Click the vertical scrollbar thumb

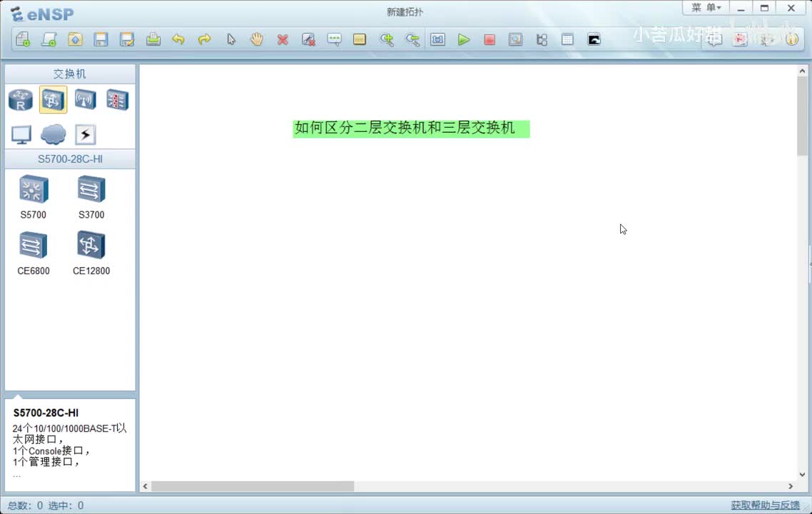802,116
